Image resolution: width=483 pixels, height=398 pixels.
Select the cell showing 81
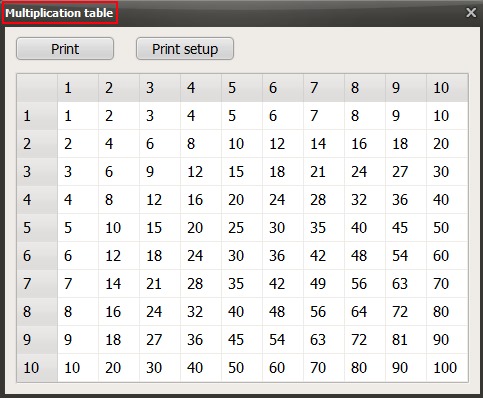pos(406,340)
